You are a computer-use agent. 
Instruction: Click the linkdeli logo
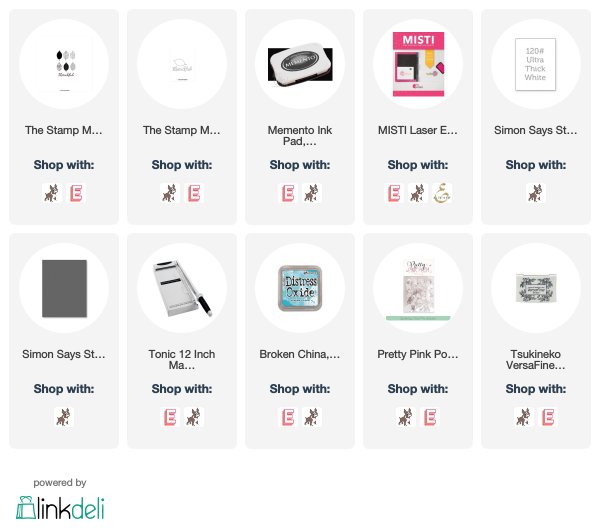pos(60,508)
